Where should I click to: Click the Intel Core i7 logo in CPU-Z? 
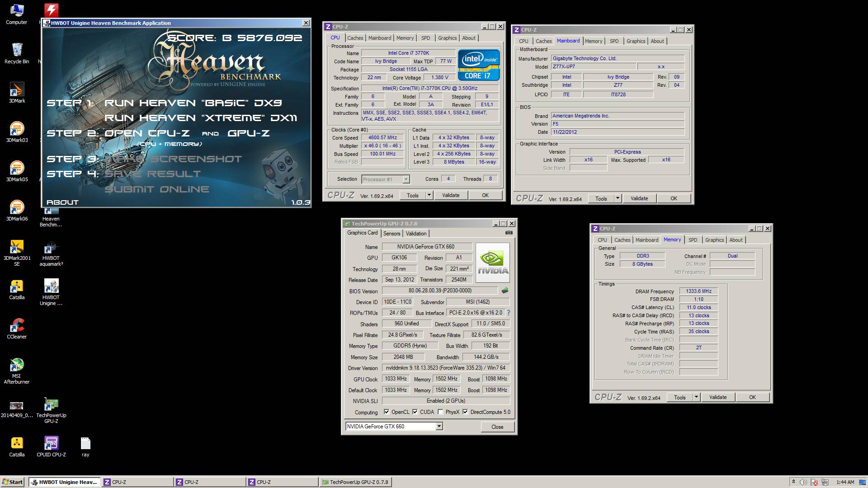[x=479, y=65]
